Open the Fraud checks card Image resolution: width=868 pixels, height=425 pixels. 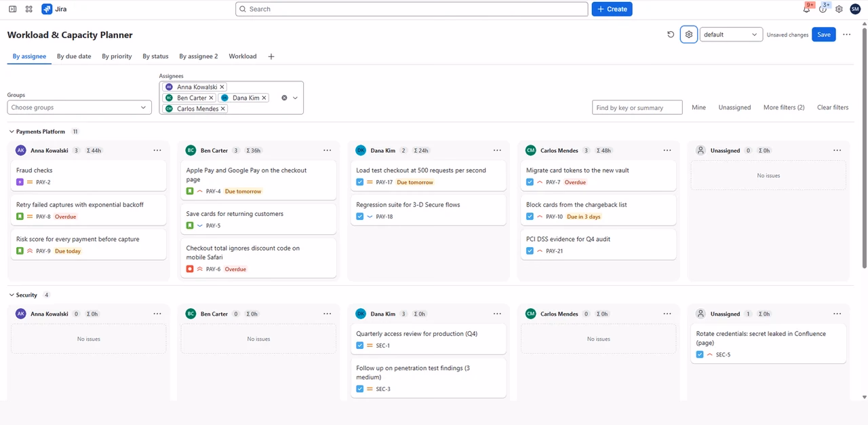[x=88, y=175]
